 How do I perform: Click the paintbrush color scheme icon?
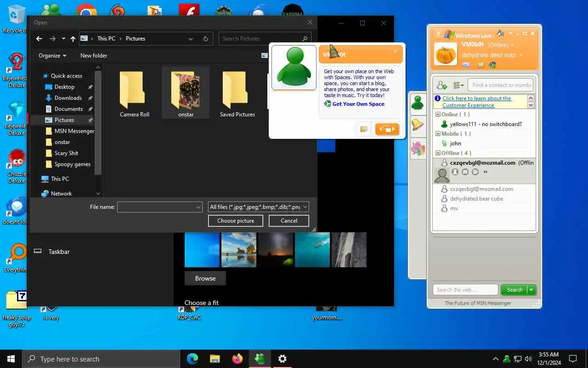pos(500,33)
